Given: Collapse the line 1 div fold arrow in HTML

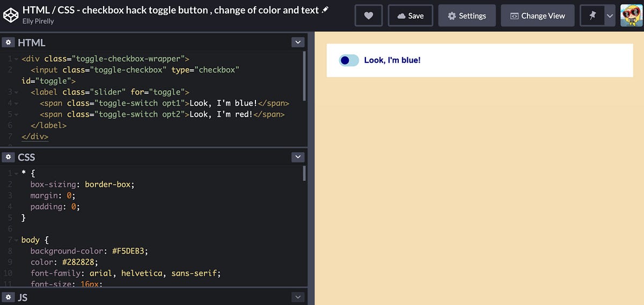Looking at the screenshot, I should (16, 59).
